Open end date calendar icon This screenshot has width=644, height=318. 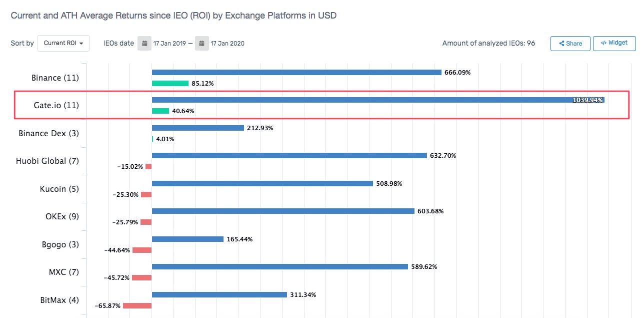[x=201, y=43]
